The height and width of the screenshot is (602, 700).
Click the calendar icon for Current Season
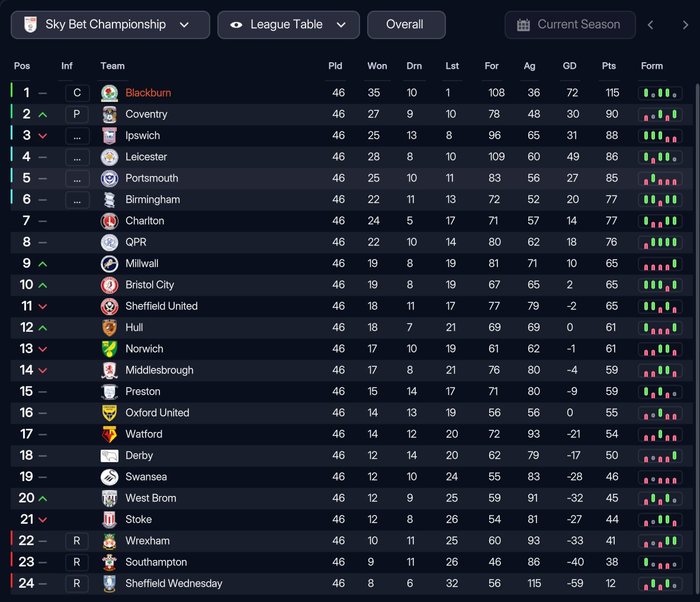click(523, 24)
